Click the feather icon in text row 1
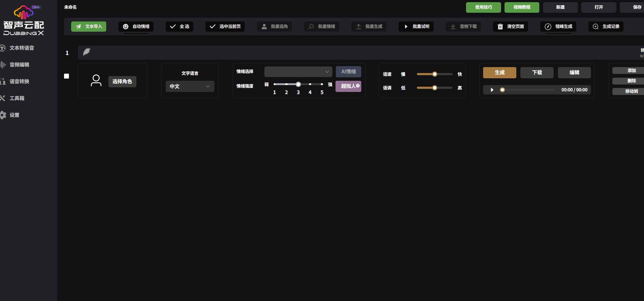This screenshot has width=644, height=301. (x=87, y=52)
